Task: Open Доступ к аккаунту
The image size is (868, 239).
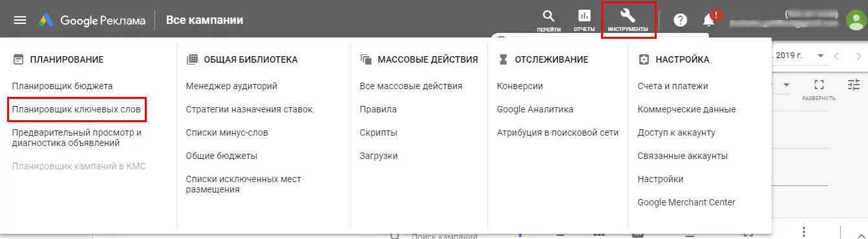Action: tap(676, 132)
